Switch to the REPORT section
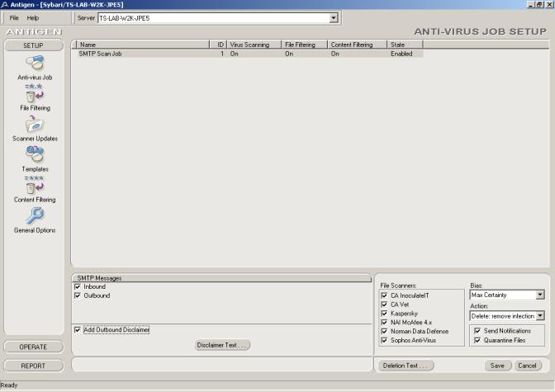Viewport: 555px width, 392px height. pyautogui.click(x=34, y=366)
